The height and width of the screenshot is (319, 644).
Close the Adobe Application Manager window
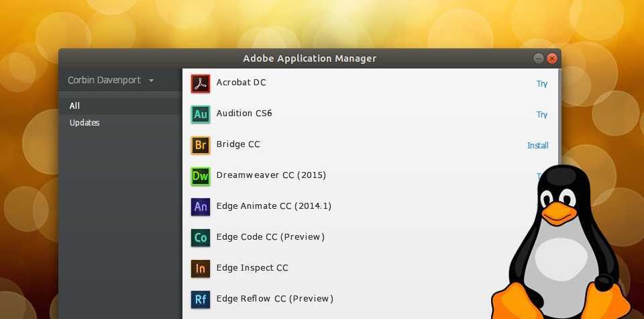(552, 58)
